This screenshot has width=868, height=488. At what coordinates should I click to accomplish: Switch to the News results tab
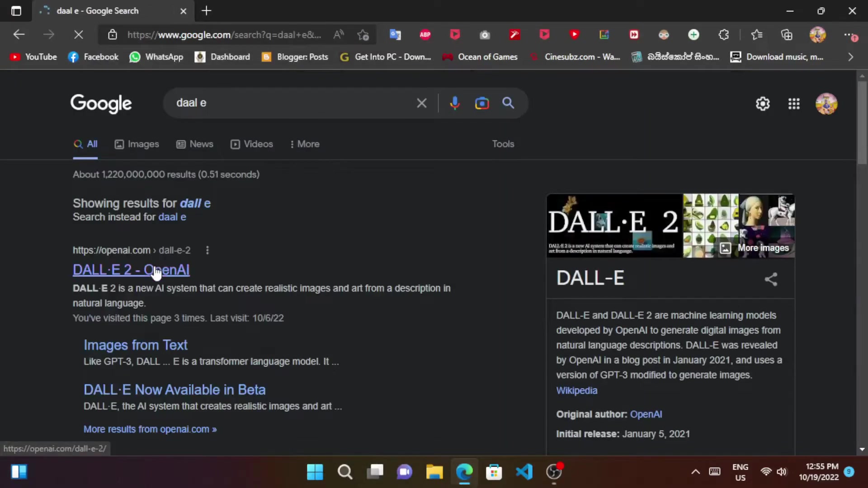click(195, 144)
